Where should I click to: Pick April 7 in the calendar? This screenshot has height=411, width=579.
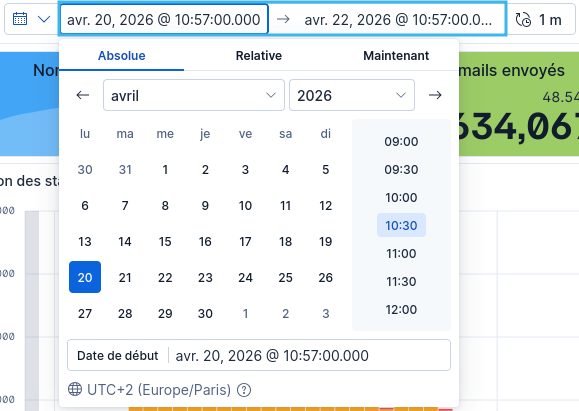125,205
